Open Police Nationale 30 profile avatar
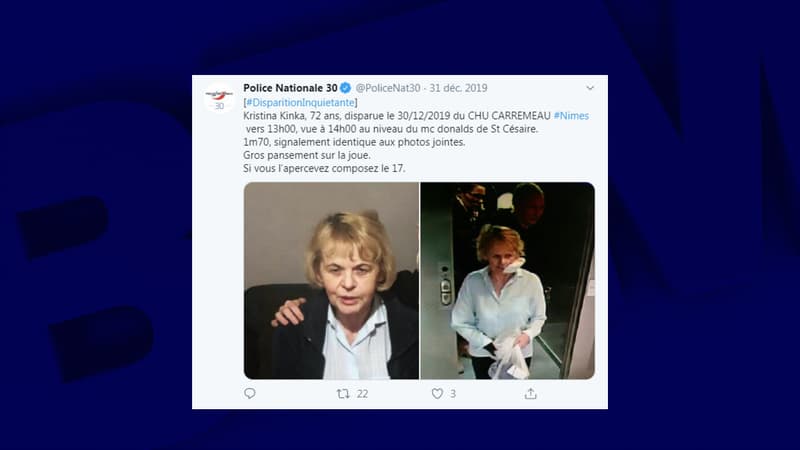The image size is (800, 450). pos(219,97)
